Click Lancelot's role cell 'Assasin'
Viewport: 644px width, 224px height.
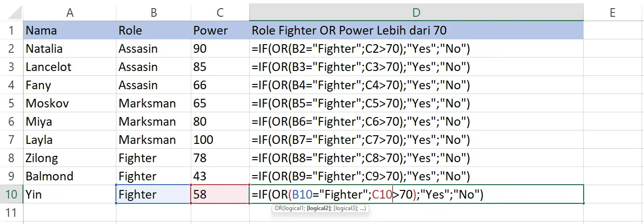click(x=154, y=67)
